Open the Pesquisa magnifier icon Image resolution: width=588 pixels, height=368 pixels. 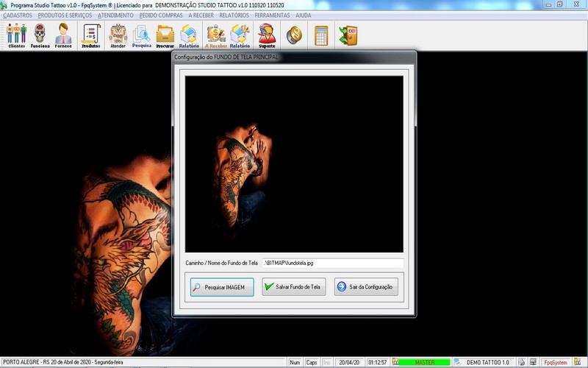pos(142,35)
